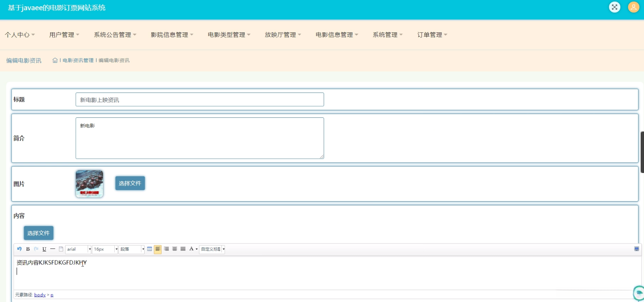Click the 标题 title input field
Viewport: 644px width, 302px height.
pyautogui.click(x=199, y=100)
